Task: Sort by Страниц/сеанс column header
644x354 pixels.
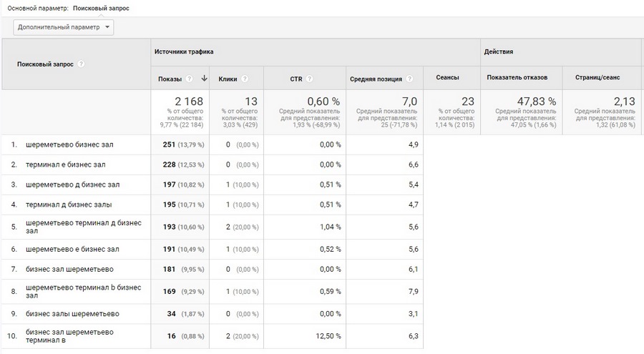Action: [597, 77]
